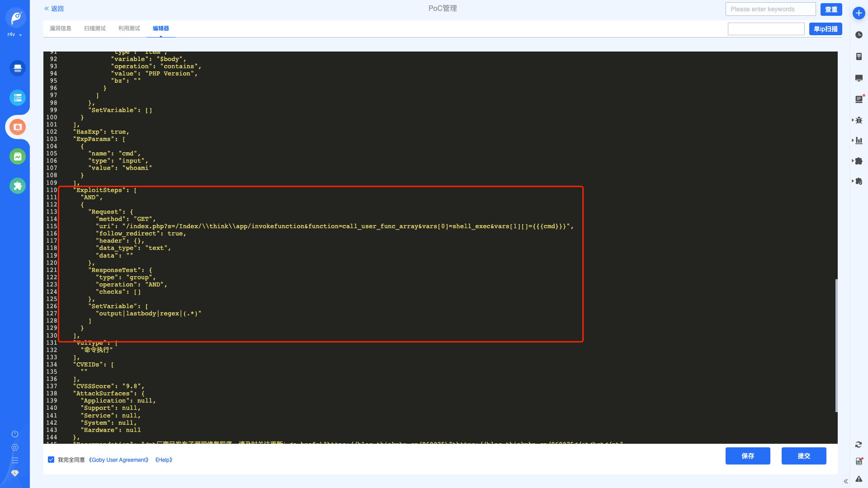
Task: Switch to the 漏洞信息 tab
Action: (61, 28)
